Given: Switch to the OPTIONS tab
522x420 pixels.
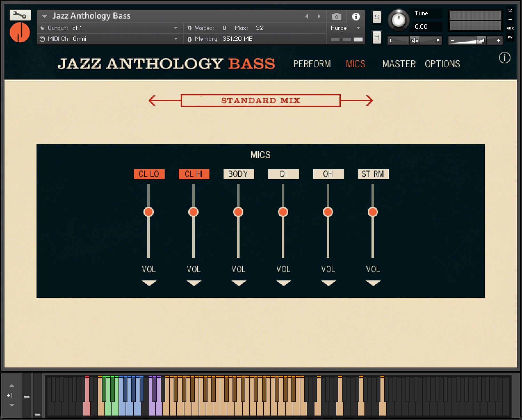Looking at the screenshot, I should coord(442,64).
